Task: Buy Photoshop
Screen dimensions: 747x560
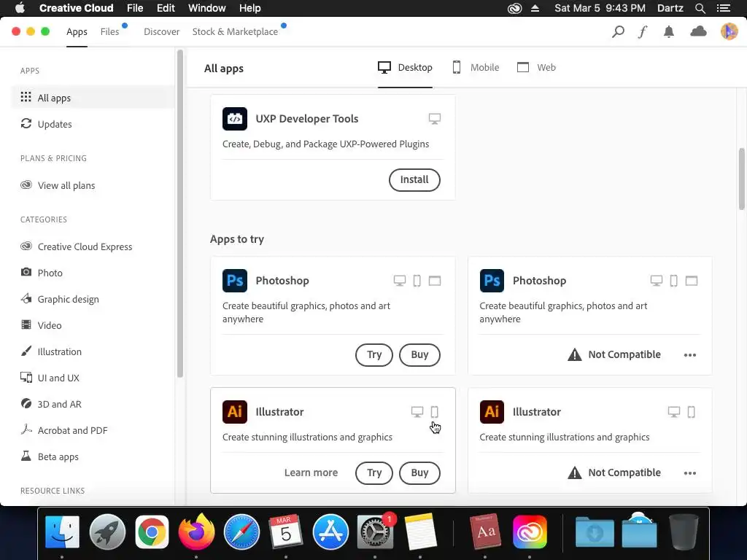Action: 419,355
